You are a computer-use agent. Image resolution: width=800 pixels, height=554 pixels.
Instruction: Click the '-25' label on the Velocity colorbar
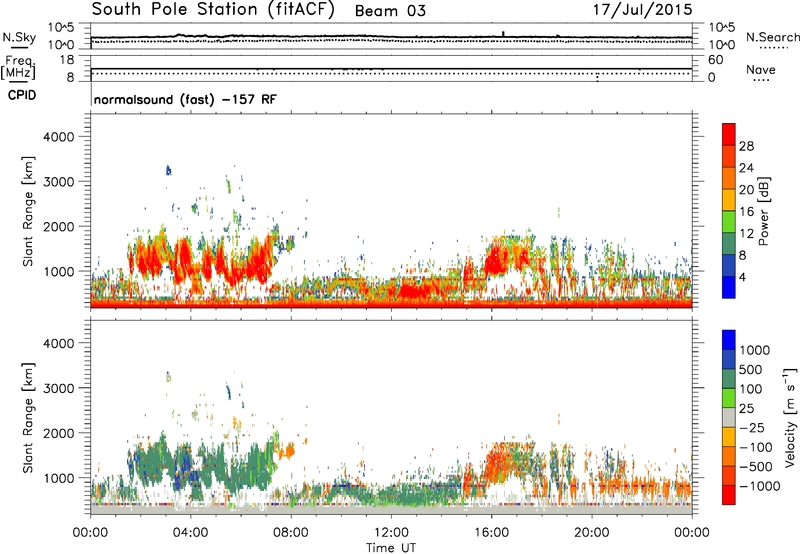[x=753, y=428]
